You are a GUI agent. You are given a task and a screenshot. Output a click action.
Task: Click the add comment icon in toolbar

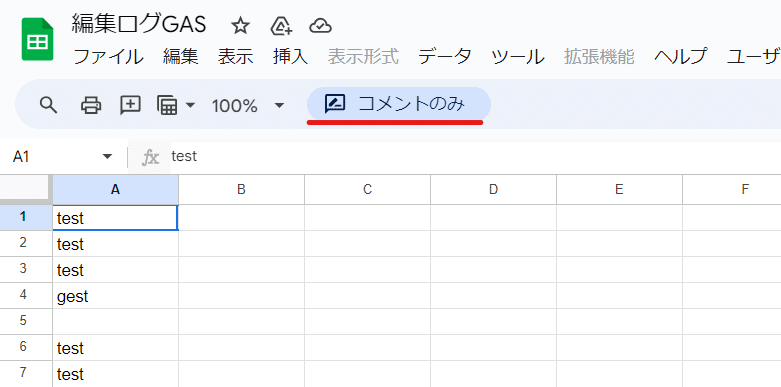click(130, 105)
